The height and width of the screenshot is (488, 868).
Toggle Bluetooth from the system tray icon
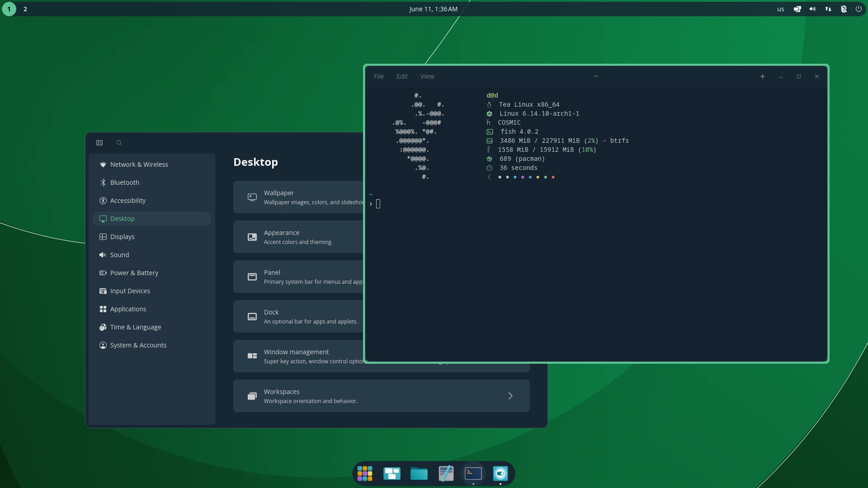(844, 9)
